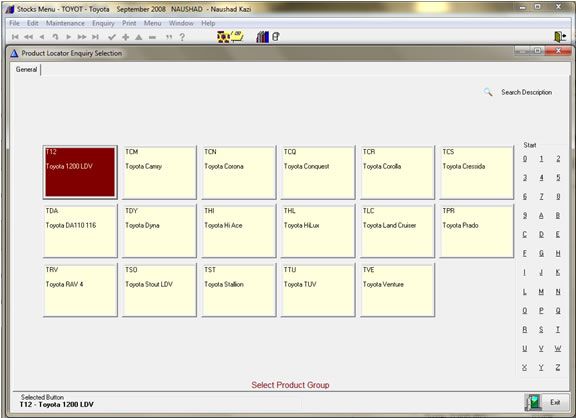Select the T12 Toyota 1200 LDV tile
Viewport: 576px width, 418px height.
coord(80,172)
